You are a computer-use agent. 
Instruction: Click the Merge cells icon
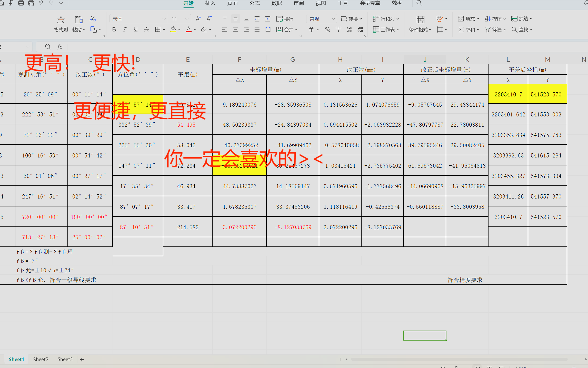tap(279, 30)
